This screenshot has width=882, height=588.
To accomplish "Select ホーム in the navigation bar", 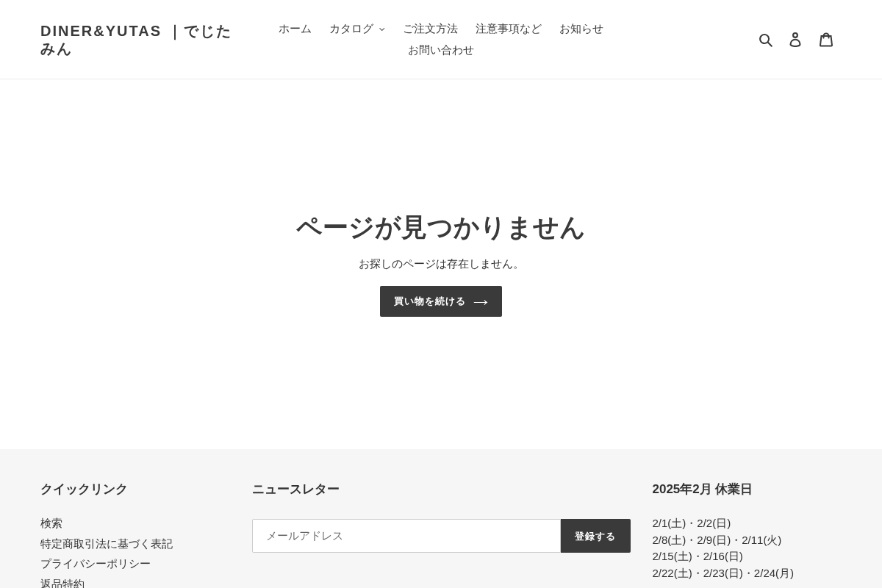I will (295, 29).
